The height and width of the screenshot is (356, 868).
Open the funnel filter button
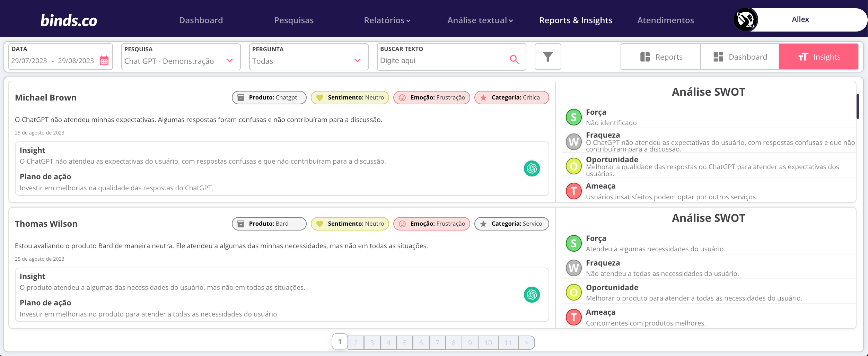tap(547, 57)
